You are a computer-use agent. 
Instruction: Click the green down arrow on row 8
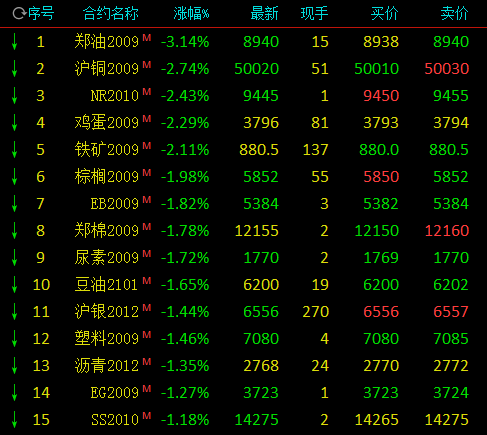tap(14, 231)
